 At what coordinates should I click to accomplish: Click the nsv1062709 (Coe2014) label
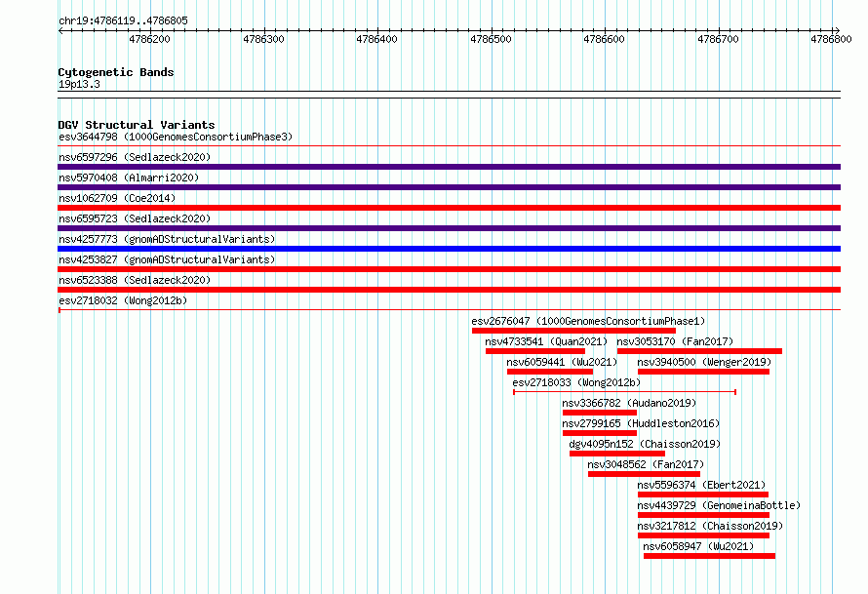pyautogui.click(x=117, y=198)
